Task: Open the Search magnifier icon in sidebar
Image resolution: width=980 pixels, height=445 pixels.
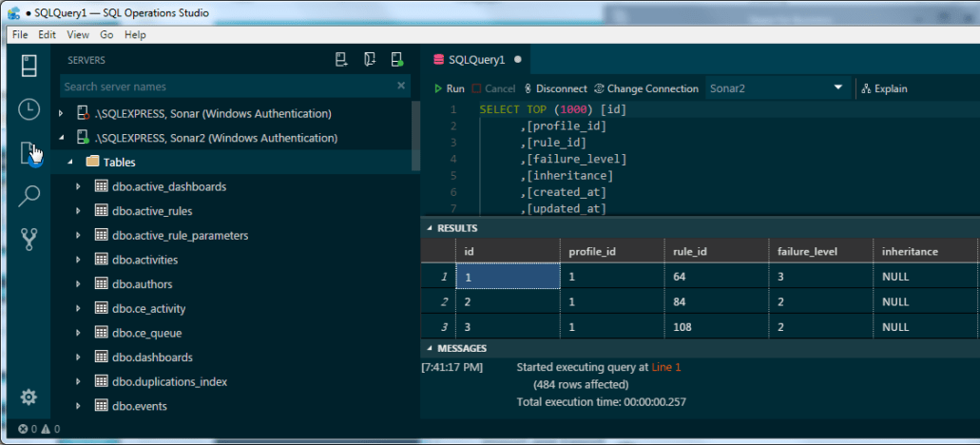Action: (29, 196)
